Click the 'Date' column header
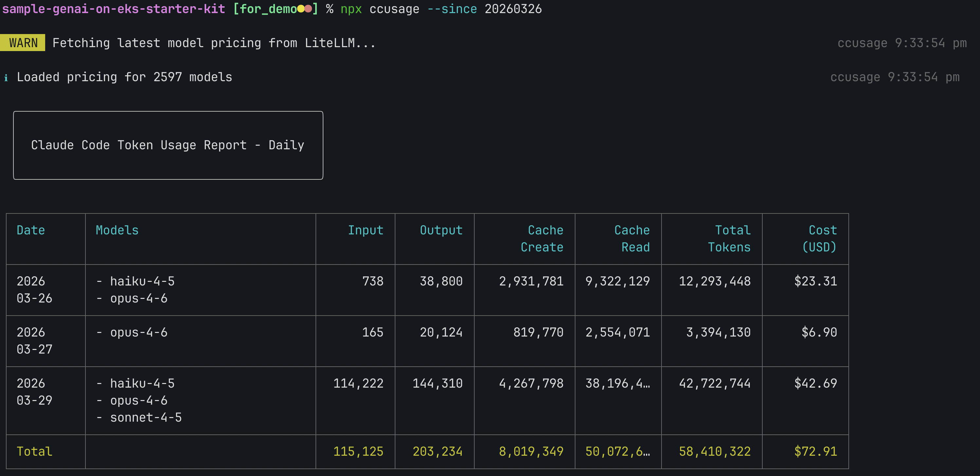This screenshot has width=980, height=476. (31, 230)
